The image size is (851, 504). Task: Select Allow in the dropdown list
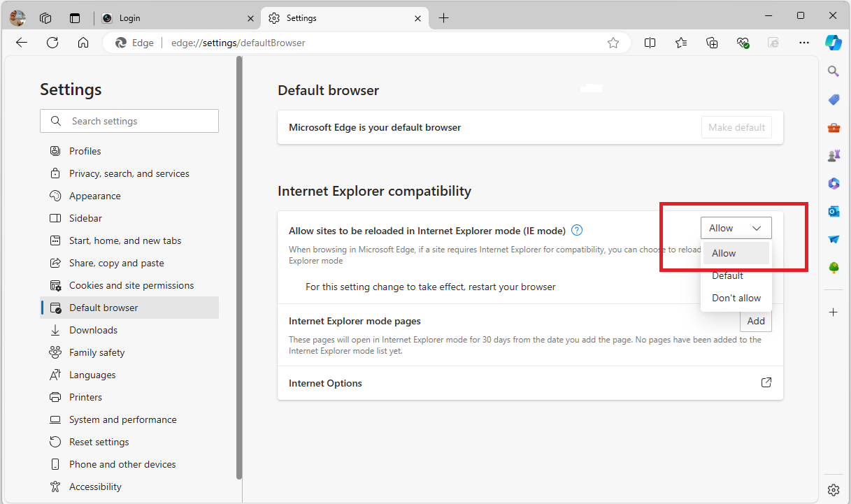tap(736, 253)
